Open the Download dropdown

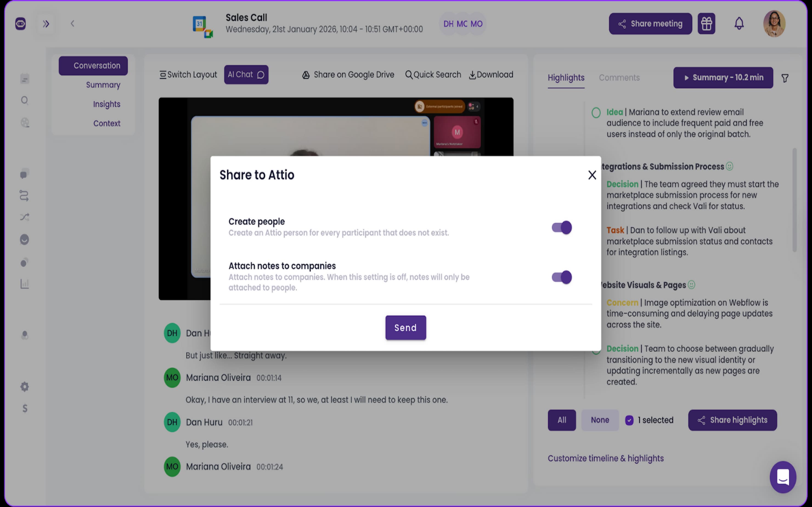coord(491,74)
